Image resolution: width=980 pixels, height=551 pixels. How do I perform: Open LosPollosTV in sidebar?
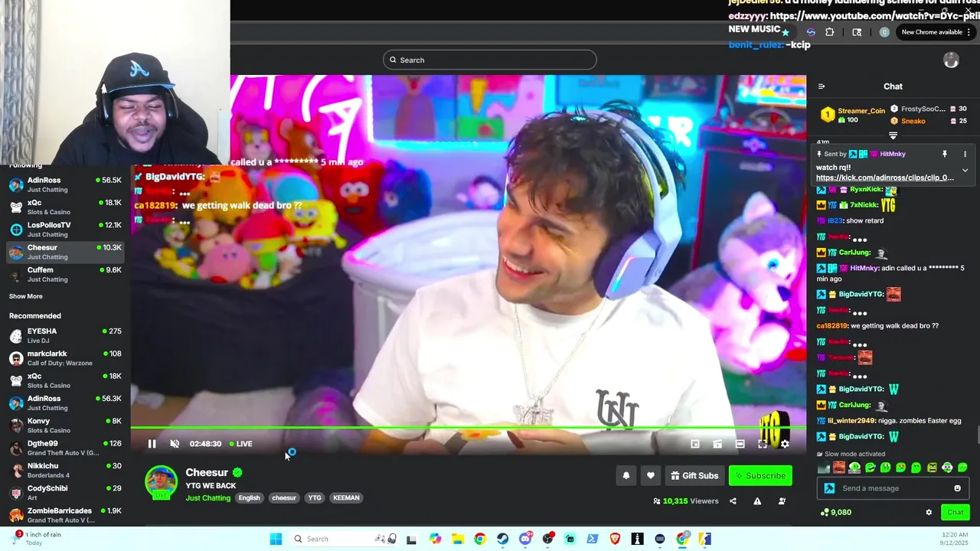tap(65, 230)
